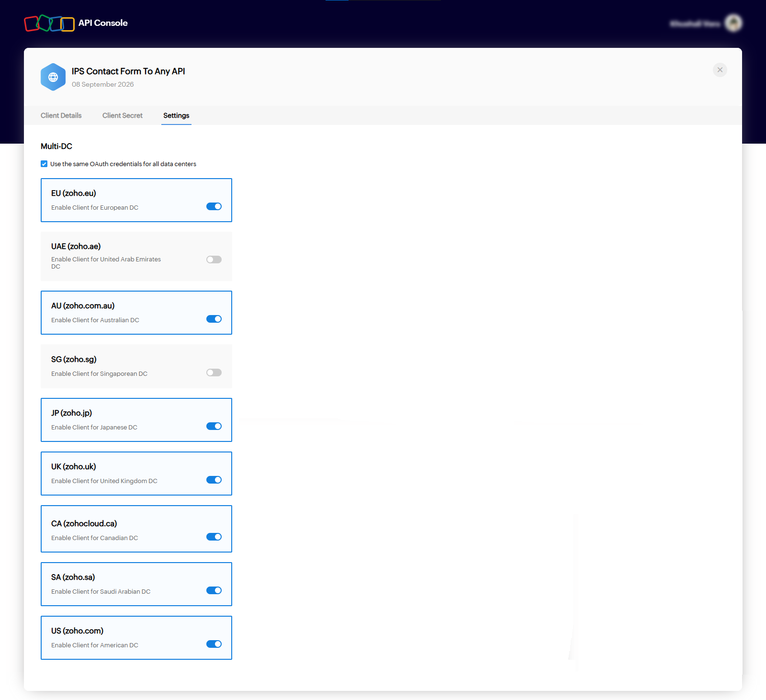
Task: Click the AU (zoho.com.au) card title
Action: [x=83, y=305]
